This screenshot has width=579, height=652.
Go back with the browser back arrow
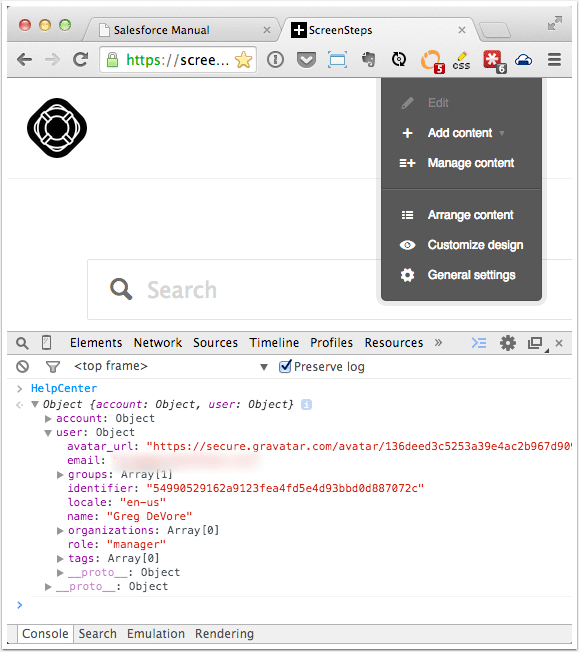[25, 60]
